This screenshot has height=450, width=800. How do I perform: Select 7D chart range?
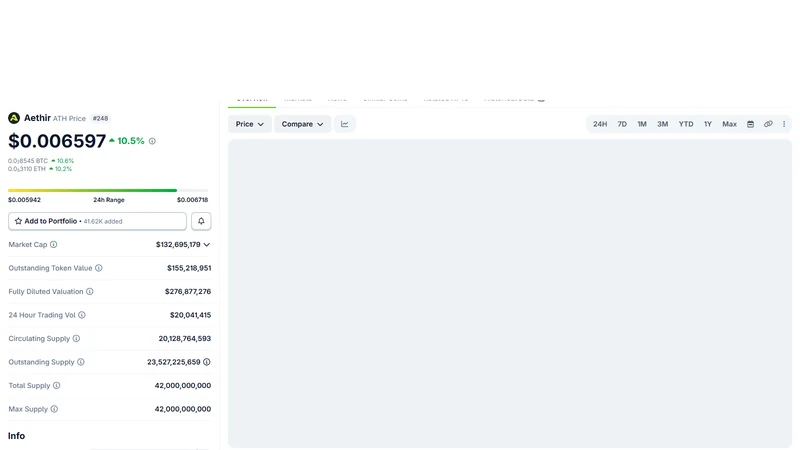pos(622,124)
